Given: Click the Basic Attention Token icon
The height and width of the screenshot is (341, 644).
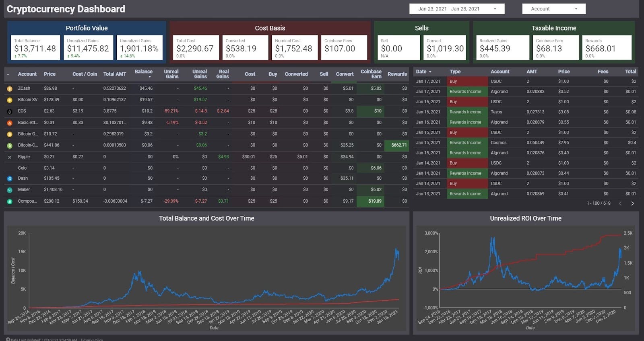Looking at the screenshot, I should tap(10, 123).
